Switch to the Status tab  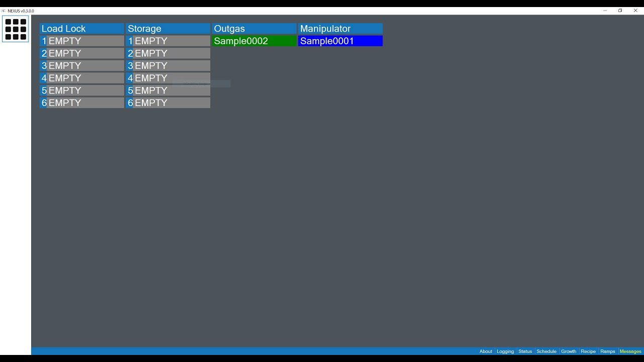click(525, 351)
